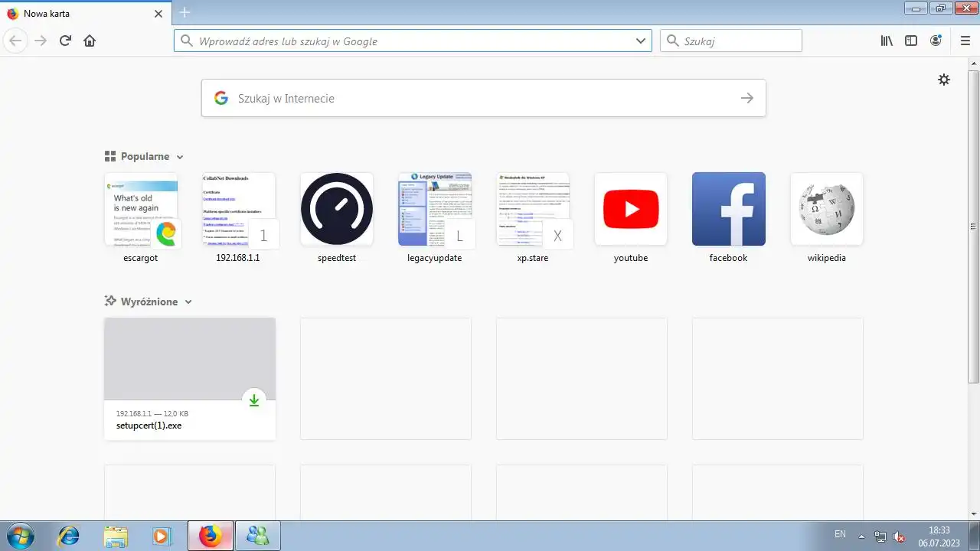Open the setupcert(1).exe download card
The height and width of the screenshot is (551, 980).
pos(190,379)
